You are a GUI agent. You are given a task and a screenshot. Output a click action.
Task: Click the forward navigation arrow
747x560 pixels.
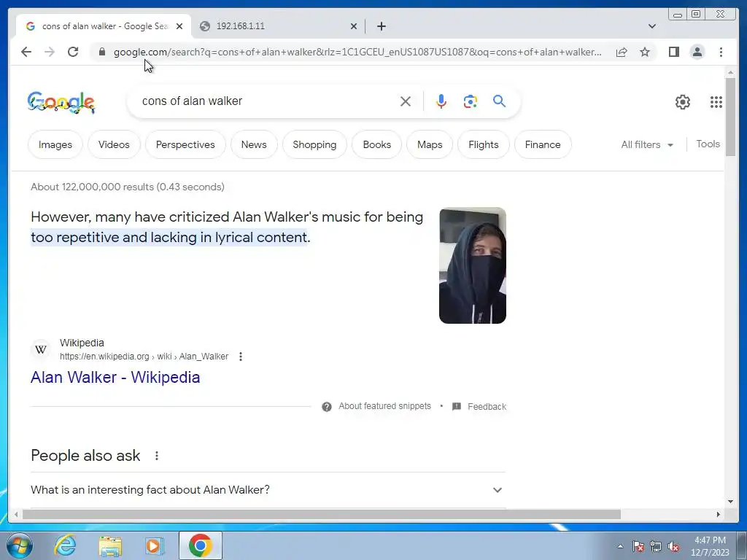(x=50, y=52)
